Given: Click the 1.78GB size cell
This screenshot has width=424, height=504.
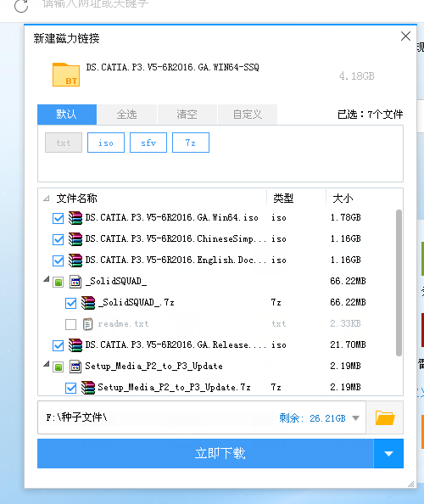Looking at the screenshot, I should coord(346,217).
